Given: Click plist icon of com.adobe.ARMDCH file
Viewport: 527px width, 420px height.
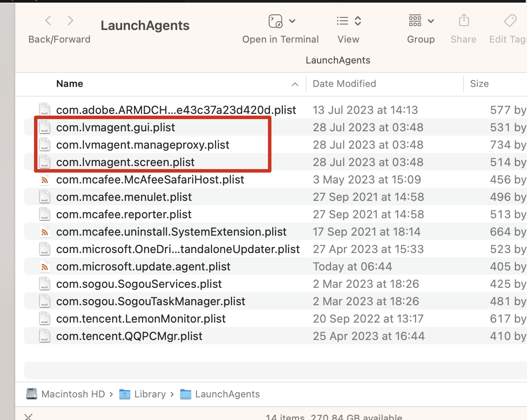Looking at the screenshot, I should [x=44, y=110].
